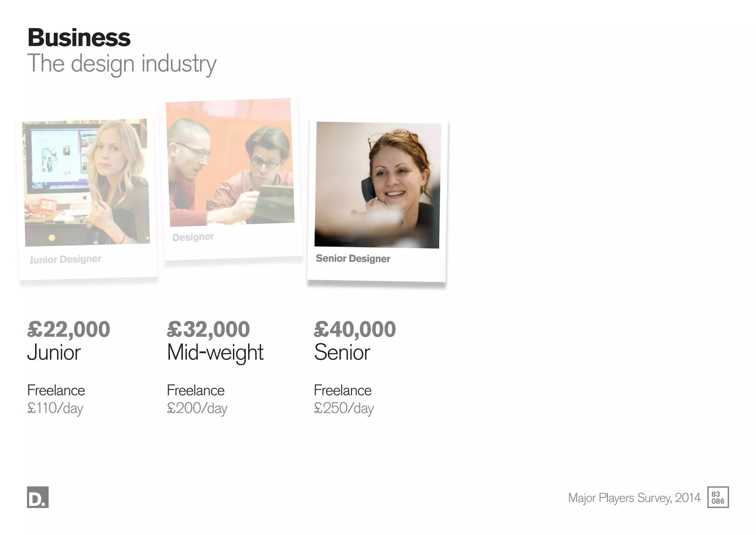Click the £200/day freelance rate
756x535 pixels.
click(197, 409)
